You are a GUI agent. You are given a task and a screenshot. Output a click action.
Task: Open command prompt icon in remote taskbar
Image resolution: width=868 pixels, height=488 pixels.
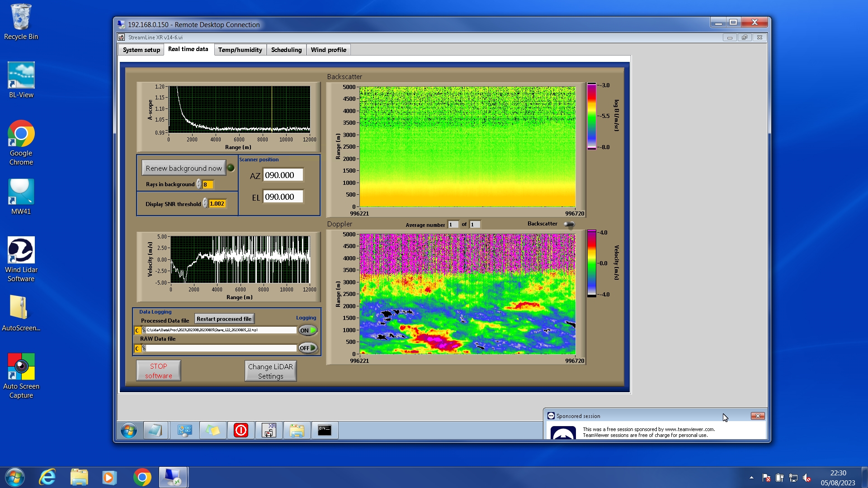coord(324,430)
